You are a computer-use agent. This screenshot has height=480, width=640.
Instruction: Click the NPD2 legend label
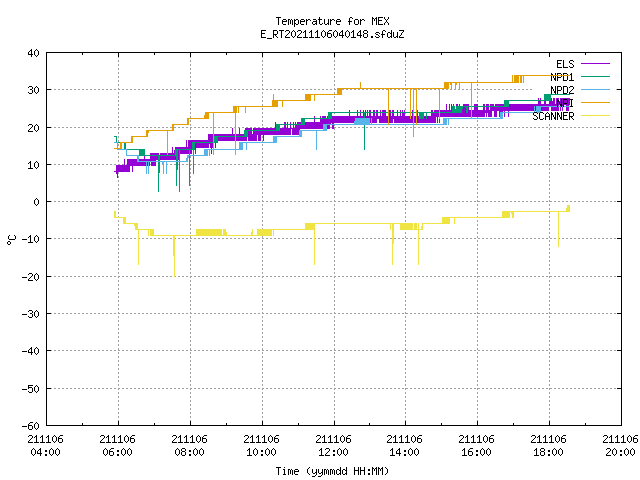[562, 90]
